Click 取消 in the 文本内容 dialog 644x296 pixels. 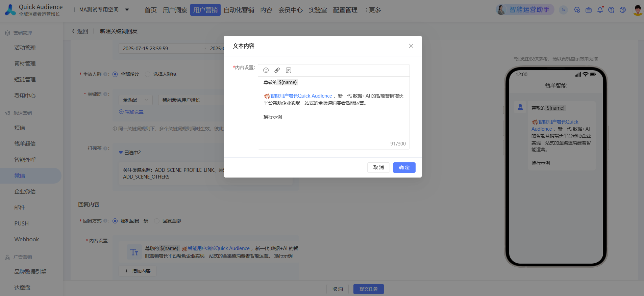[x=378, y=167]
